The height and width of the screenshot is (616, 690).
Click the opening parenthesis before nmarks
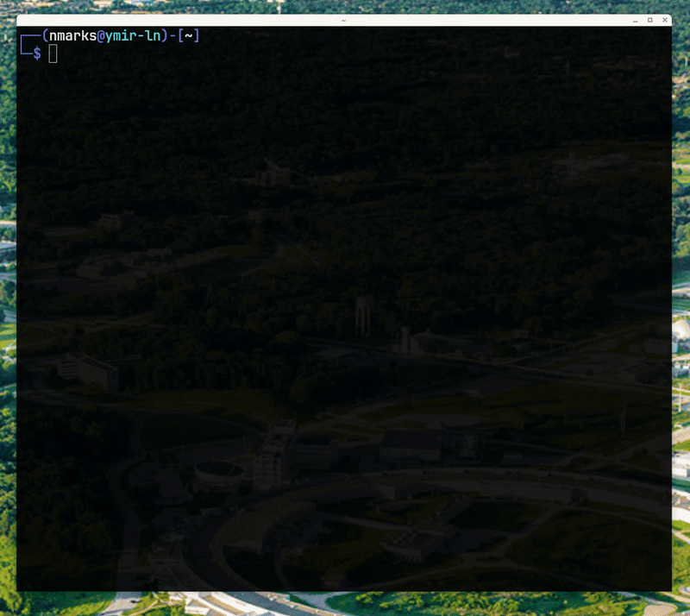[44, 35]
